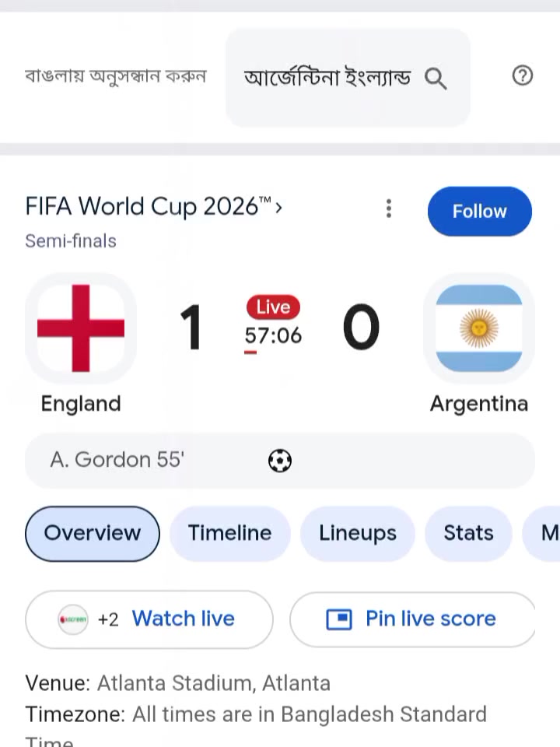Tap the England flag crest
560x747 pixels.
click(x=81, y=328)
